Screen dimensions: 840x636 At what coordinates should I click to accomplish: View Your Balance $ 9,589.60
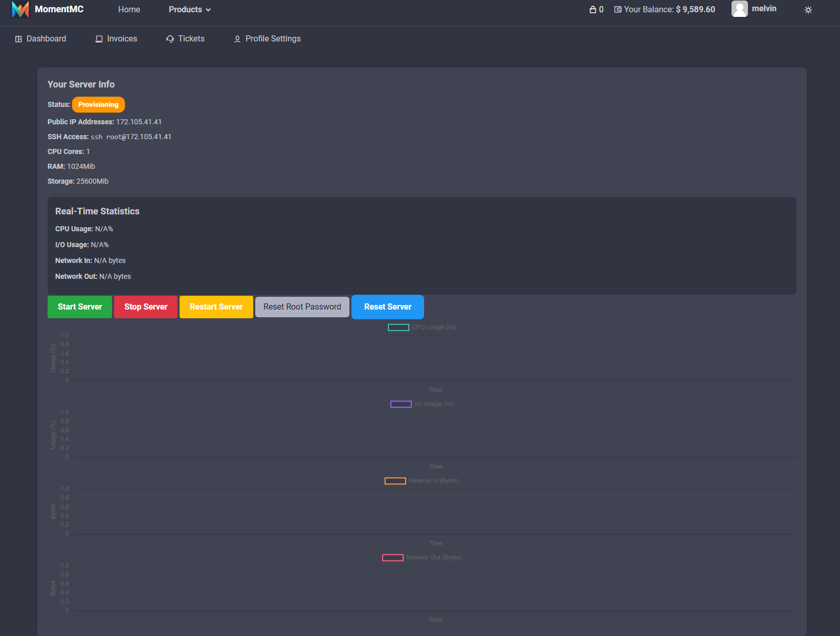pyautogui.click(x=669, y=9)
